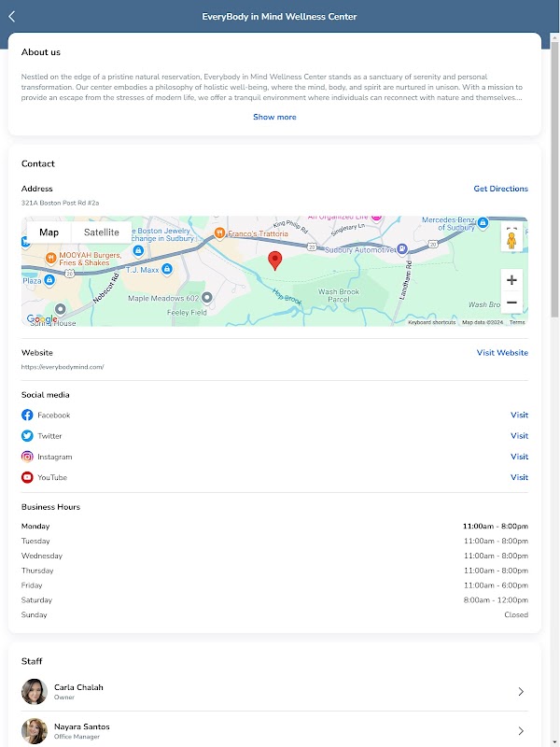The image size is (560, 747).
Task: Open Nayara Santos's profile chevron
Action: [521, 731]
